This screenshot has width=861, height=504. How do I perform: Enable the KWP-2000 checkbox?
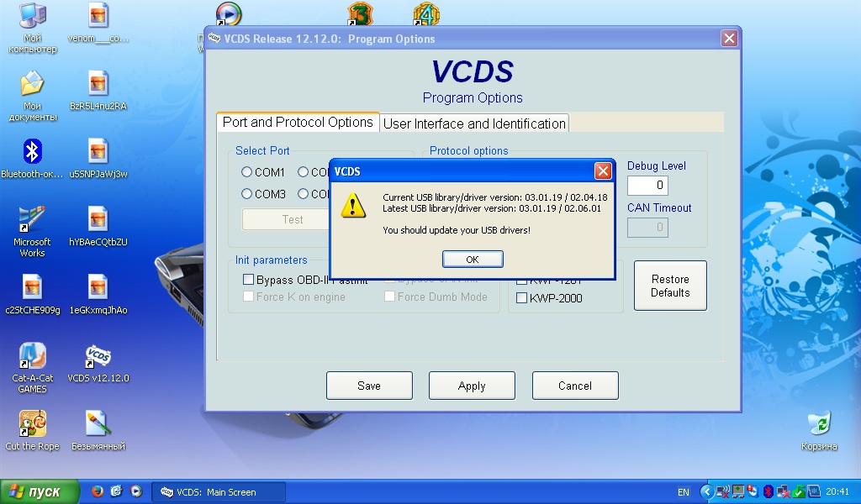[x=521, y=298]
